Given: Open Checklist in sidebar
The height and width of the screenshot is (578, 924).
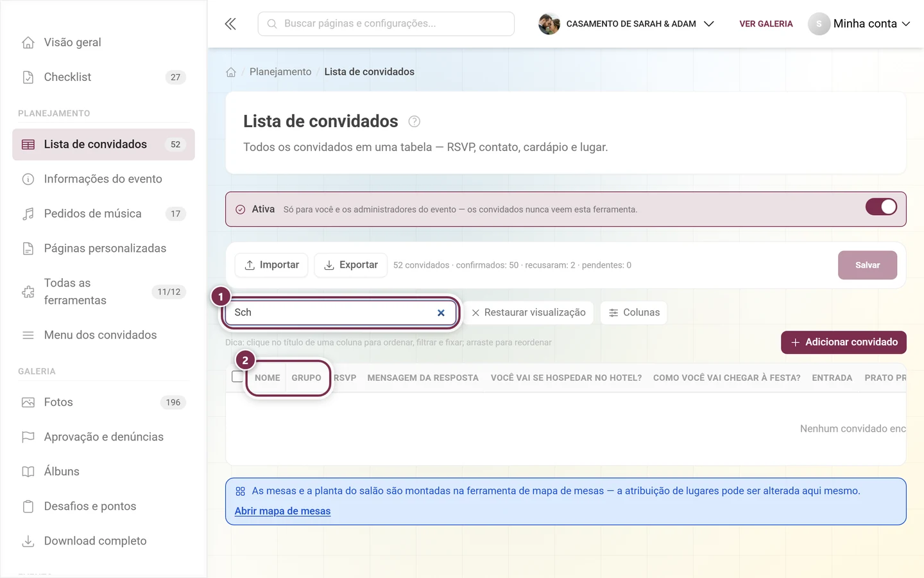Looking at the screenshot, I should [103, 77].
